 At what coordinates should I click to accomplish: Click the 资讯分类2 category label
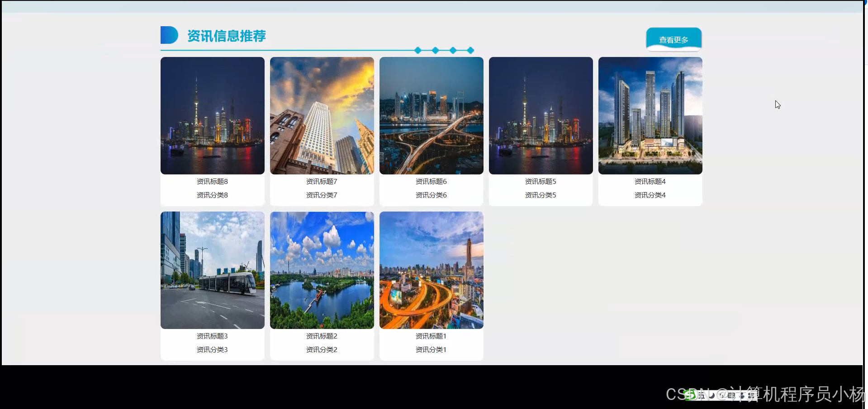click(x=322, y=350)
